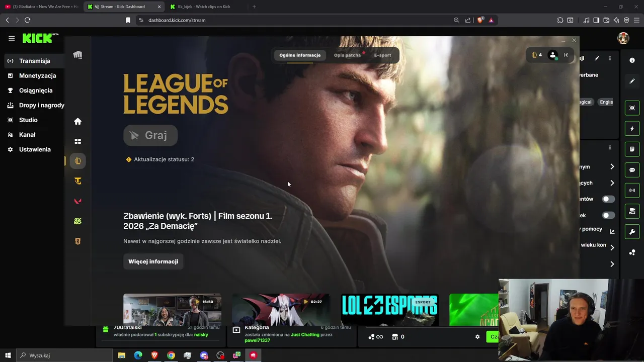Click the screen capture icon in right sidebar
The height and width of the screenshot is (362, 644).
coord(632,108)
